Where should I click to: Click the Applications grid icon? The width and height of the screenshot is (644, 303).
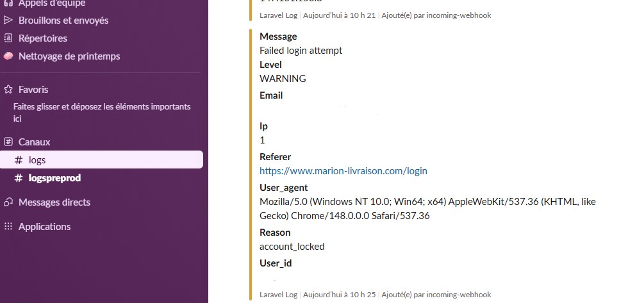pyautogui.click(x=8, y=226)
